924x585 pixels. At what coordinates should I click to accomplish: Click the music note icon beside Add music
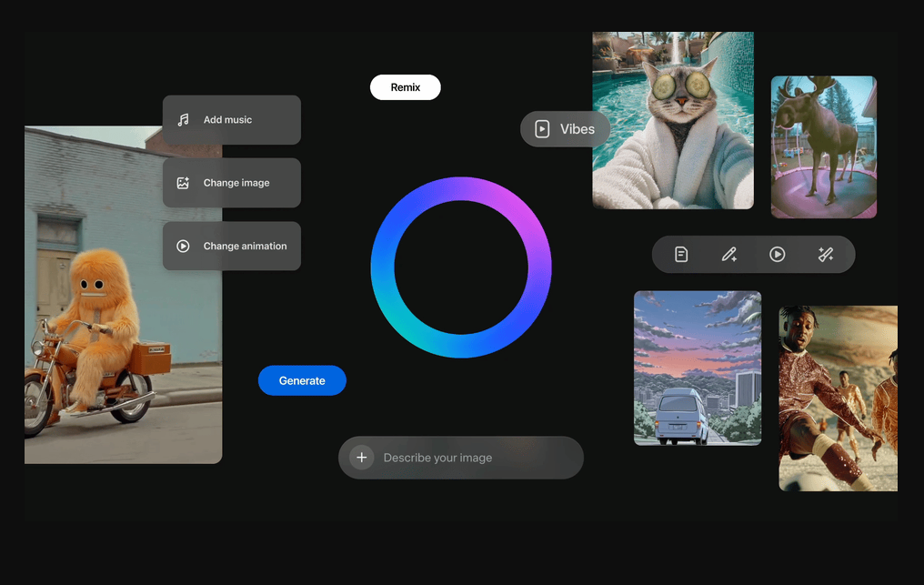tap(183, 120)
